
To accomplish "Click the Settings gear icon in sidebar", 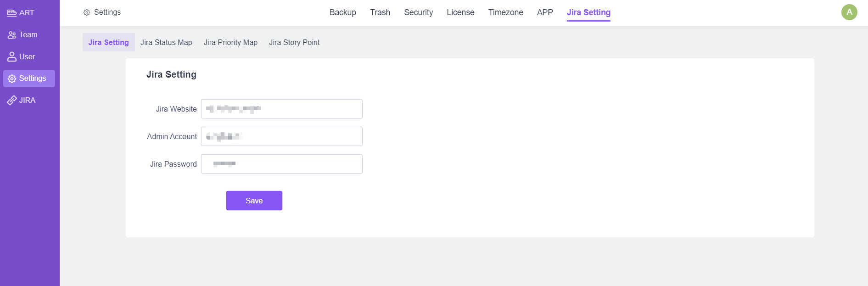I will click(x=12, y=79).
